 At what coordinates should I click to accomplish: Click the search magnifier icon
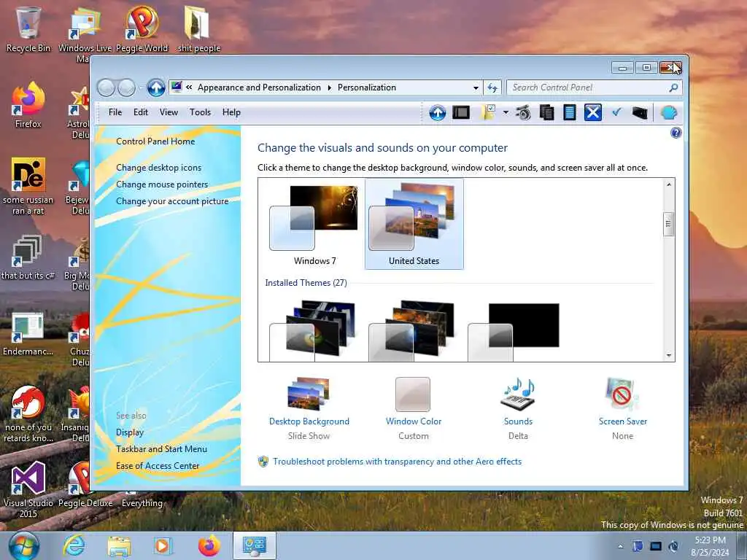point(673,87)
